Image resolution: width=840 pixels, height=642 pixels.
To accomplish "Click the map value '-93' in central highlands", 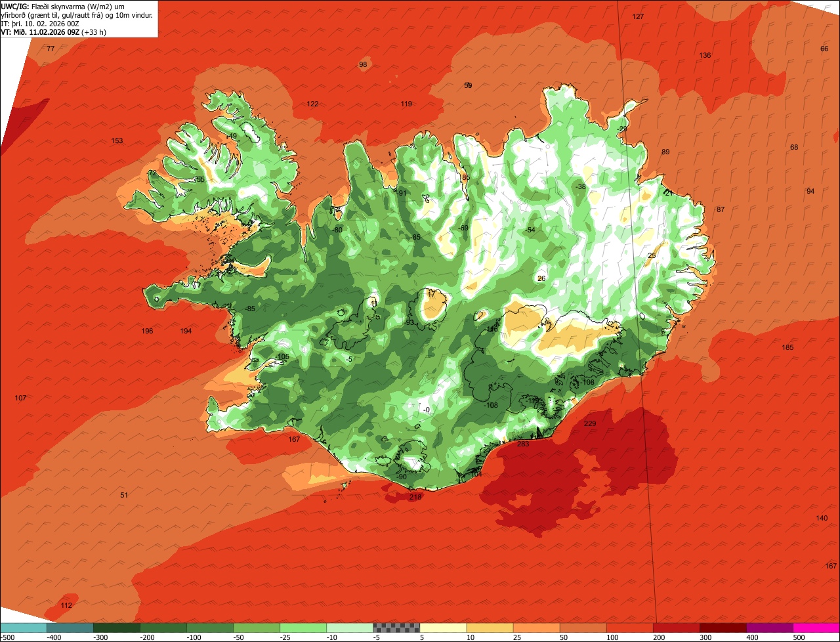I will [409, 323].
